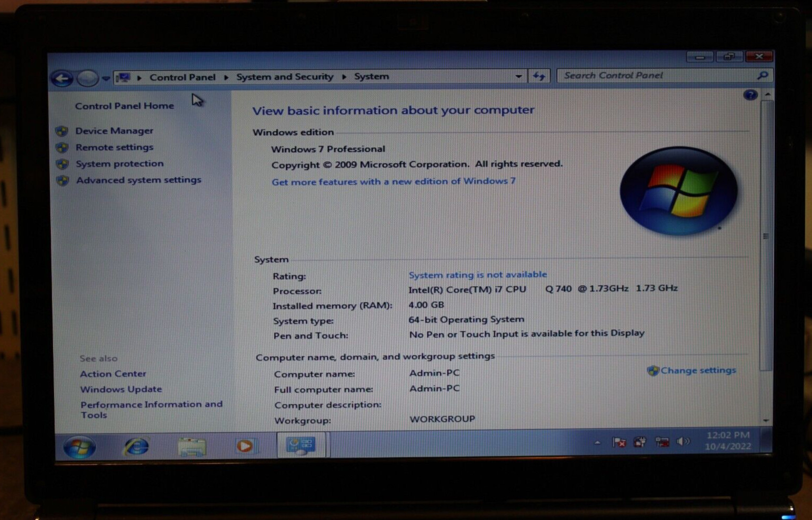
Task: Open Action Center flag tray icon
Action: (x=619, y=442)
